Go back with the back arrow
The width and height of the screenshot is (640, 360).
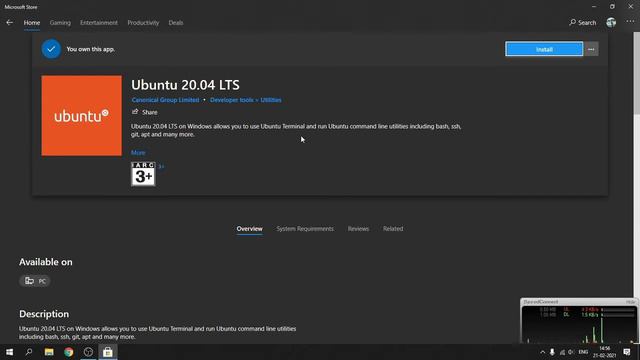click(x=9, y=22)
